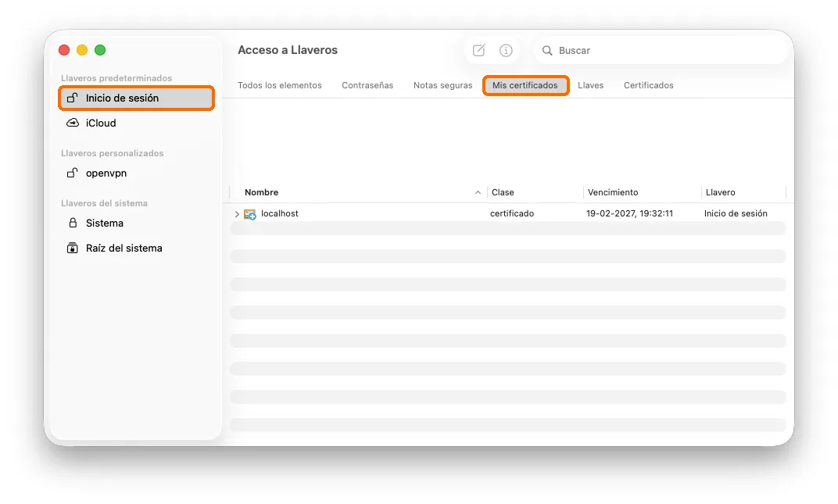This screenshot has width=838, height=504.
Task: Click in the Buscar search field
Action: coord(661,50)
